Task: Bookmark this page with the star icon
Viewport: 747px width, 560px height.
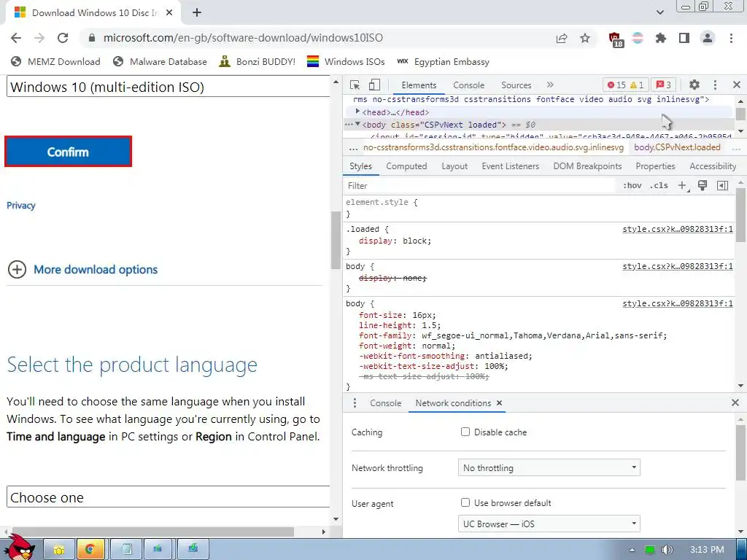Action: click(585, 38)
